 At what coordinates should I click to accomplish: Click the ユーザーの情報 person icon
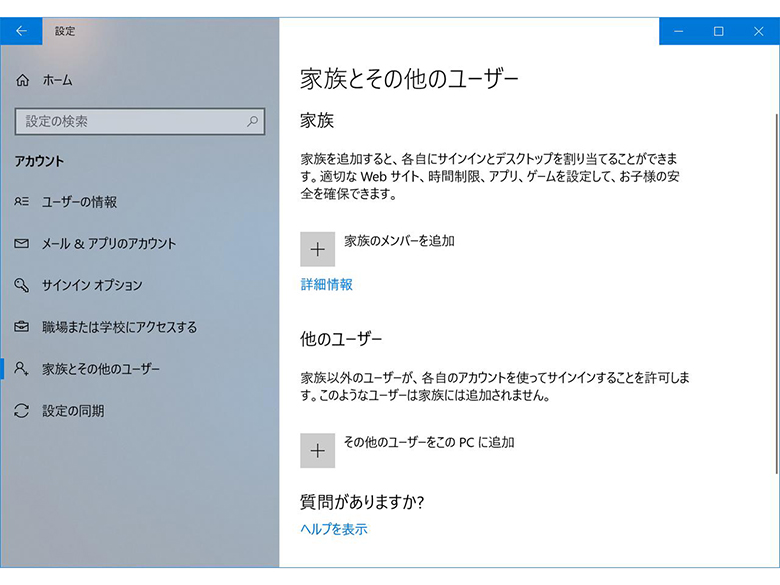(x=22, y=202)
